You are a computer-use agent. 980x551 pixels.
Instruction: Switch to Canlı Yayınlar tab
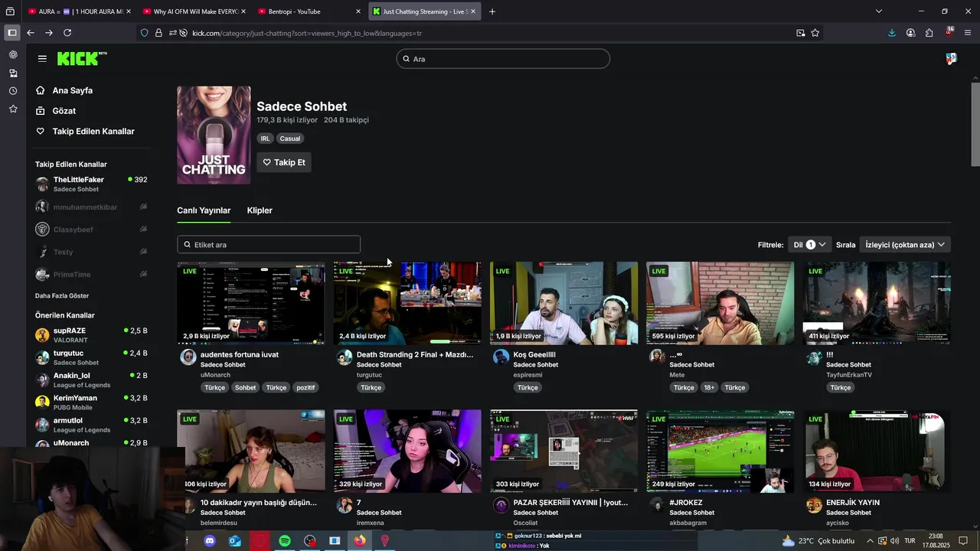[x=204, y=210]
